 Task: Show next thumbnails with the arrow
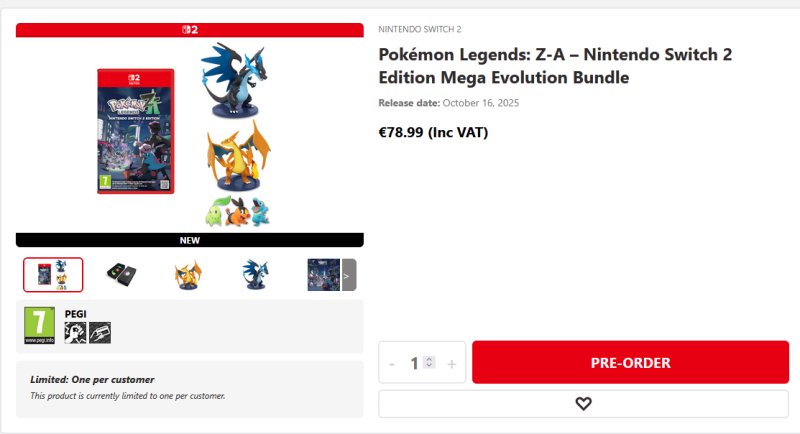click(348, 274)
